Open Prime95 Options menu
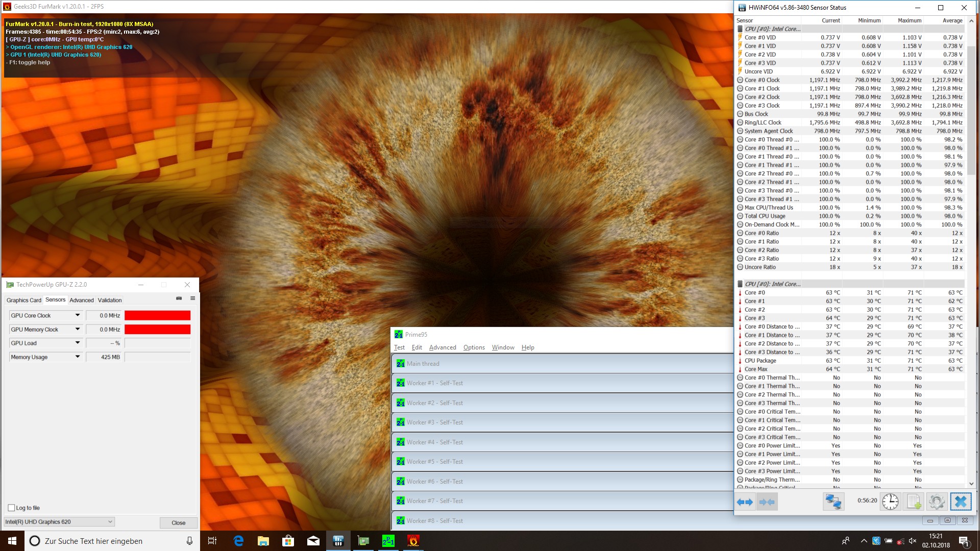980x551 pixels. tap(474, 347)
